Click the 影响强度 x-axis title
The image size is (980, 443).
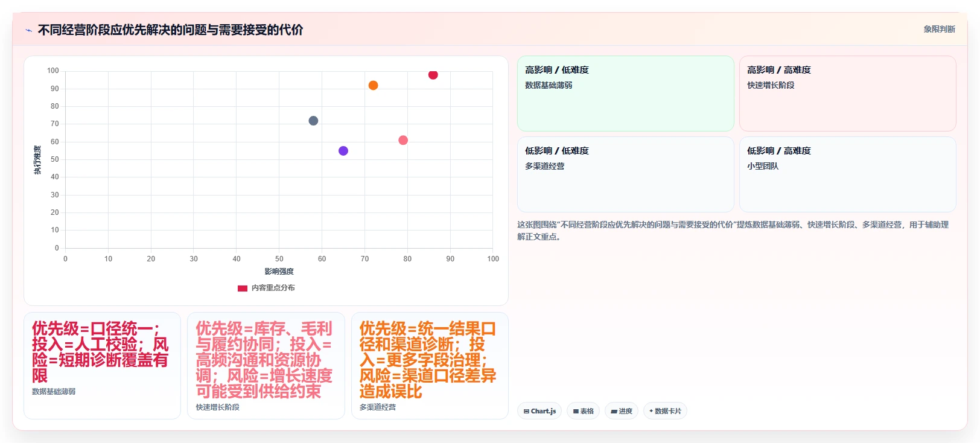point(279,272)
